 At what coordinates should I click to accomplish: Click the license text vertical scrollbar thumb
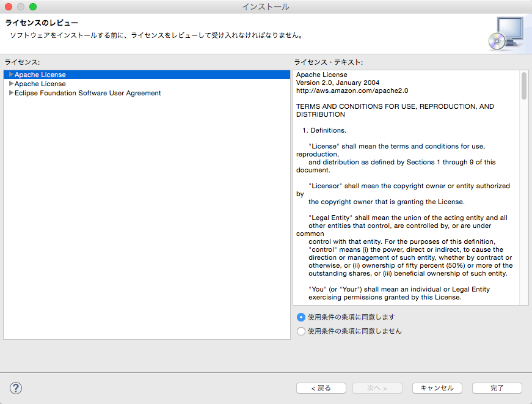pyautogui.click(x=524, y=86)
